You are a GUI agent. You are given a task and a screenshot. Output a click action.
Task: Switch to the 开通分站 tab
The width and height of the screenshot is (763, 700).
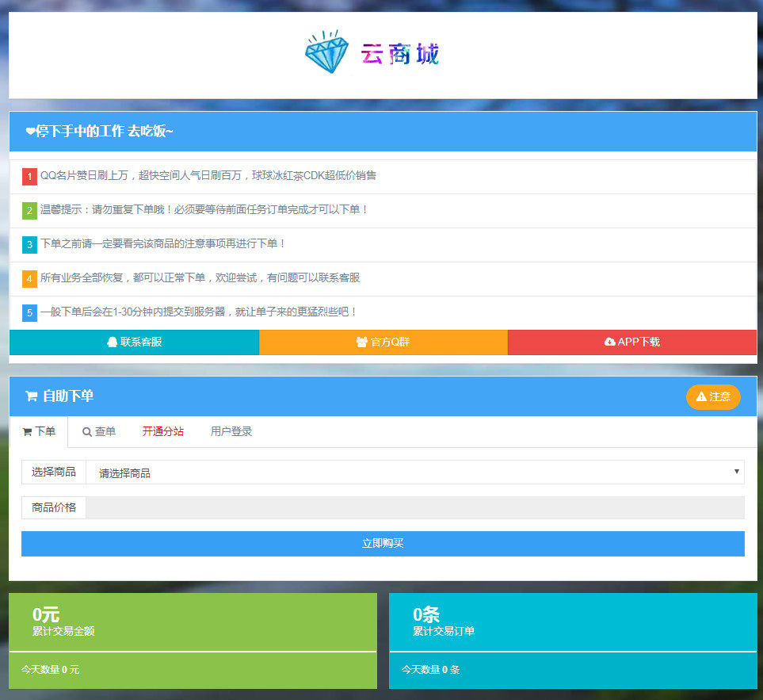pos(162,432)
